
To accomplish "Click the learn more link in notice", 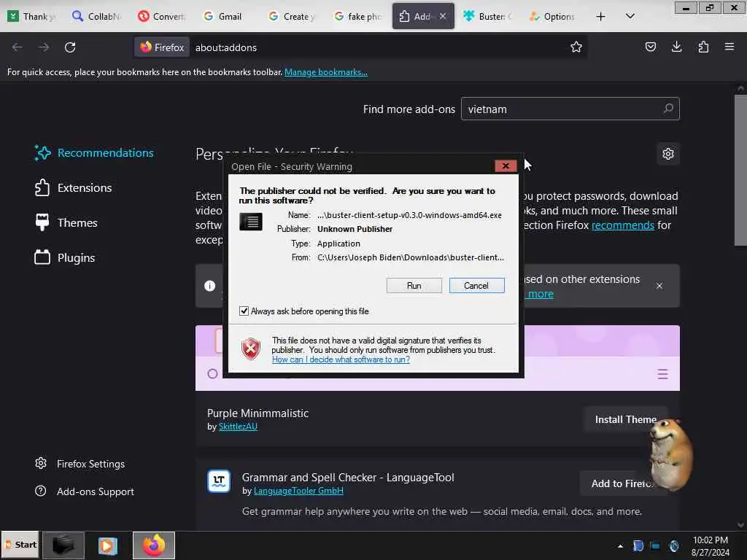I will tap(541, 294).
